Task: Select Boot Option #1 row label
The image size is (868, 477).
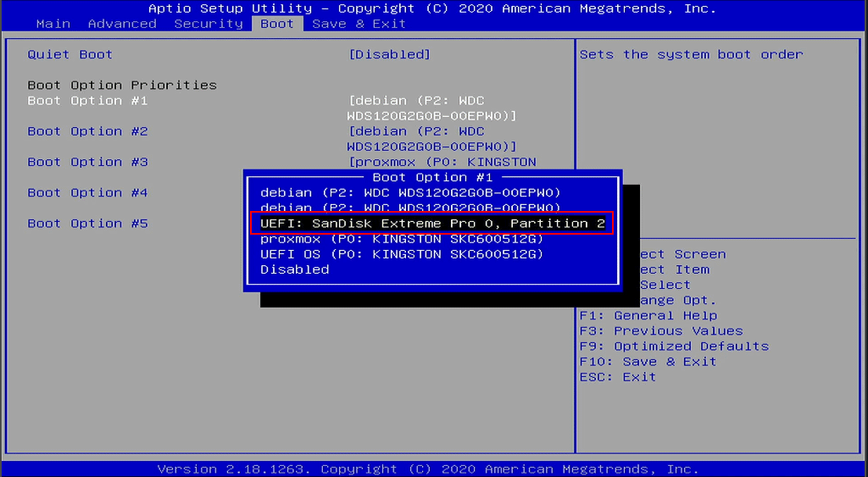Action: [x=87, y=101]
